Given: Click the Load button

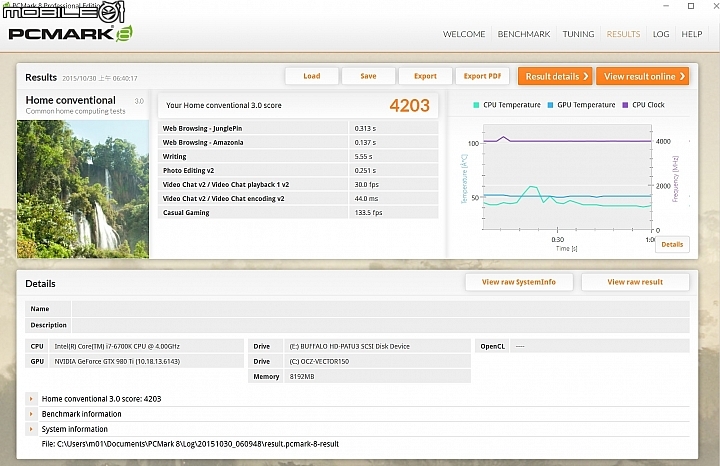Looking at the screenshot, I should coord(312,76).
